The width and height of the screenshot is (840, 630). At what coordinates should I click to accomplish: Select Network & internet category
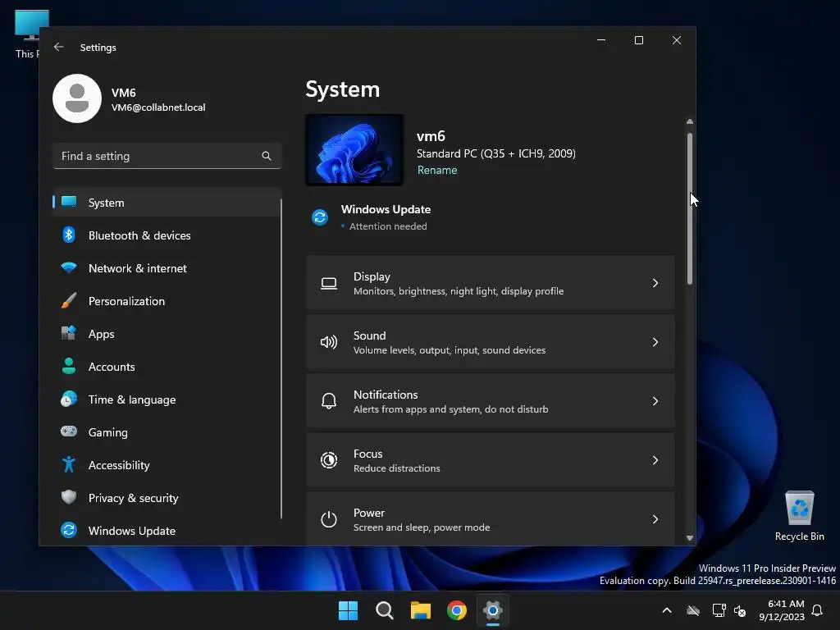(x=167, y=268)
